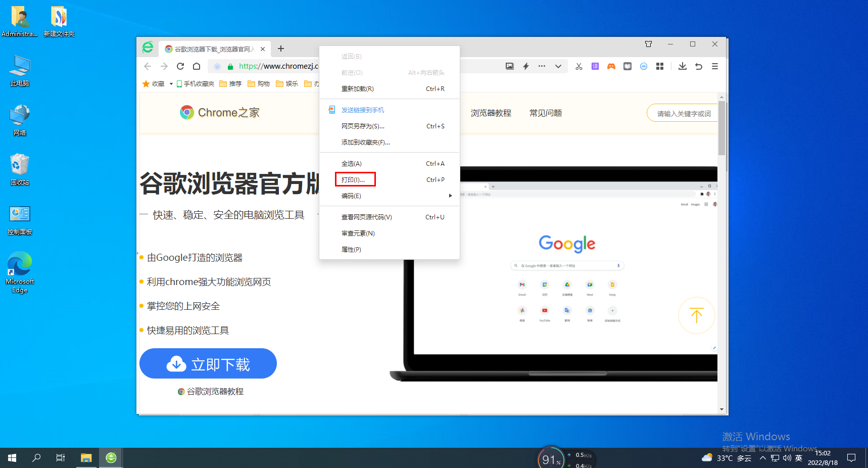The height and width of the screenshot is (468, 868).
Task: Click the browser forward arrow
Action: tap(164, 66)
